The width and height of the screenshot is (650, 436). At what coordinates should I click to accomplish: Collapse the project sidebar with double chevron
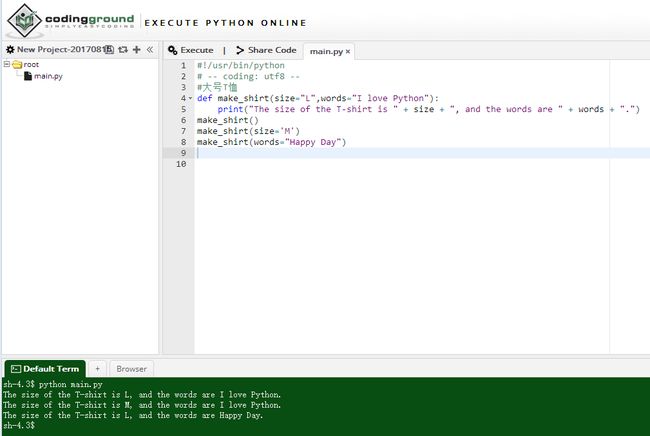[x=150, y=50]
